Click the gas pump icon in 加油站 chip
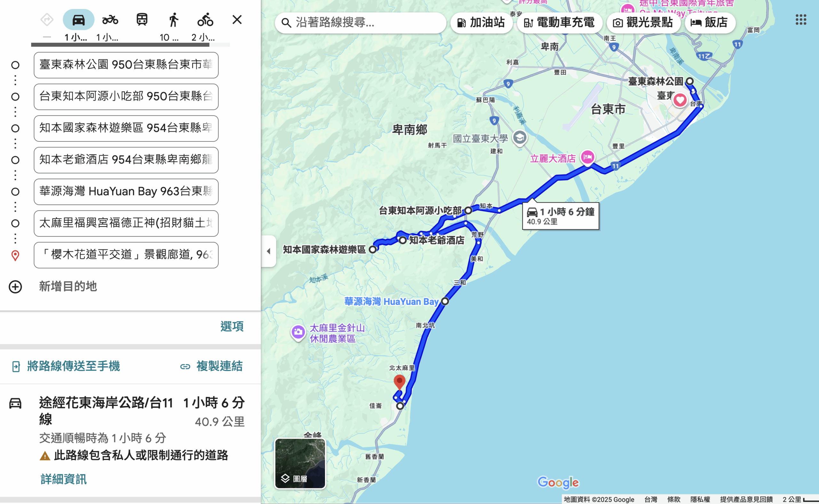819x504 pixels. [461, 23]
